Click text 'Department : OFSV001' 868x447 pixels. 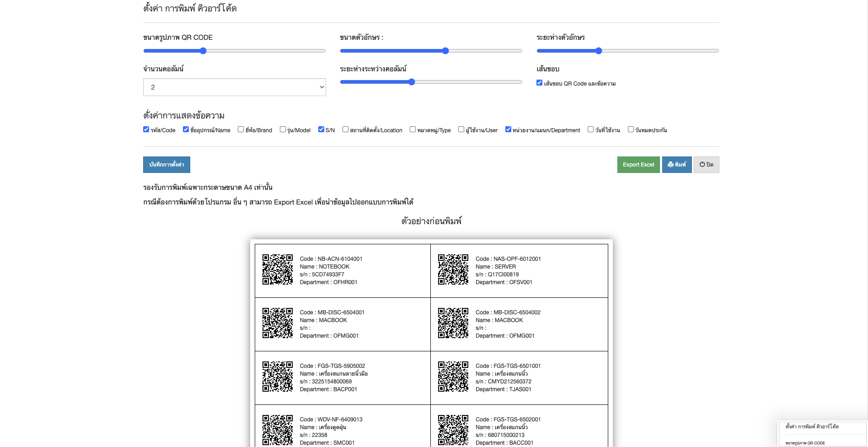[504, 282]
